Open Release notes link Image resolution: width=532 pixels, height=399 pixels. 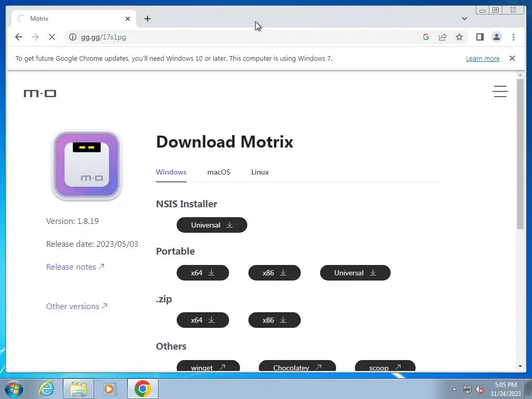[75, 267]
